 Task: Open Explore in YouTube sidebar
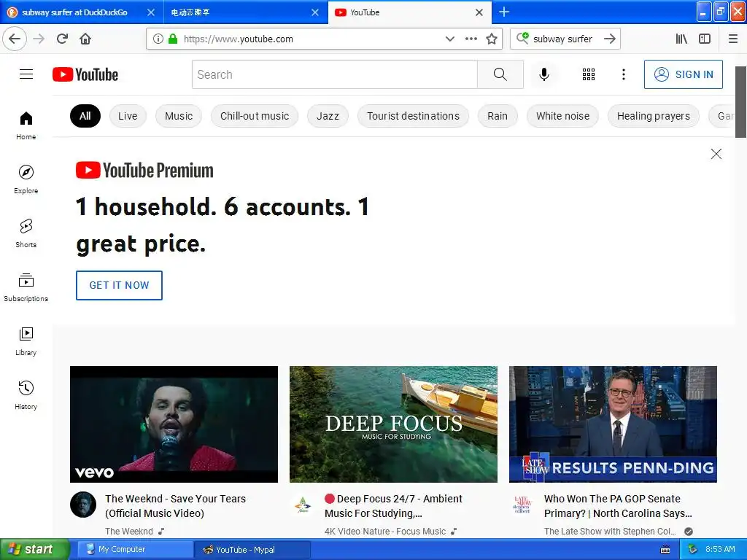pyautogui.click(x=26, y=179)
